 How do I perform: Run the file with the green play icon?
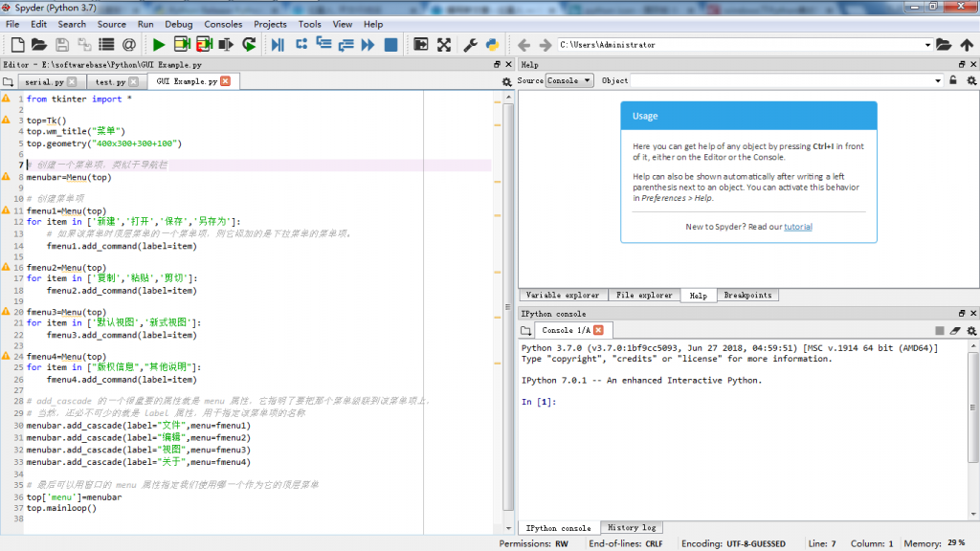[x=159, y=45]
